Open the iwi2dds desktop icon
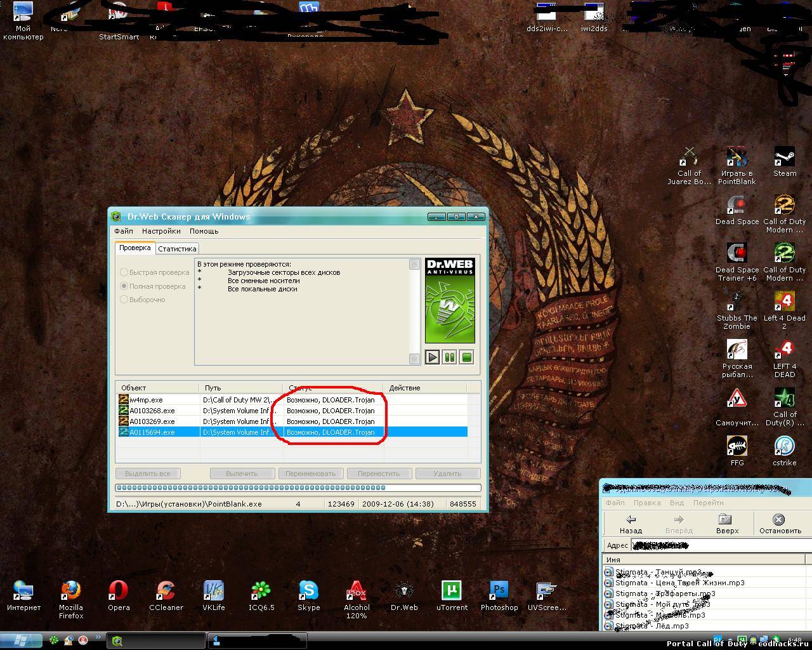Screen dimensions: 812x650 click(x=594, y=17)
